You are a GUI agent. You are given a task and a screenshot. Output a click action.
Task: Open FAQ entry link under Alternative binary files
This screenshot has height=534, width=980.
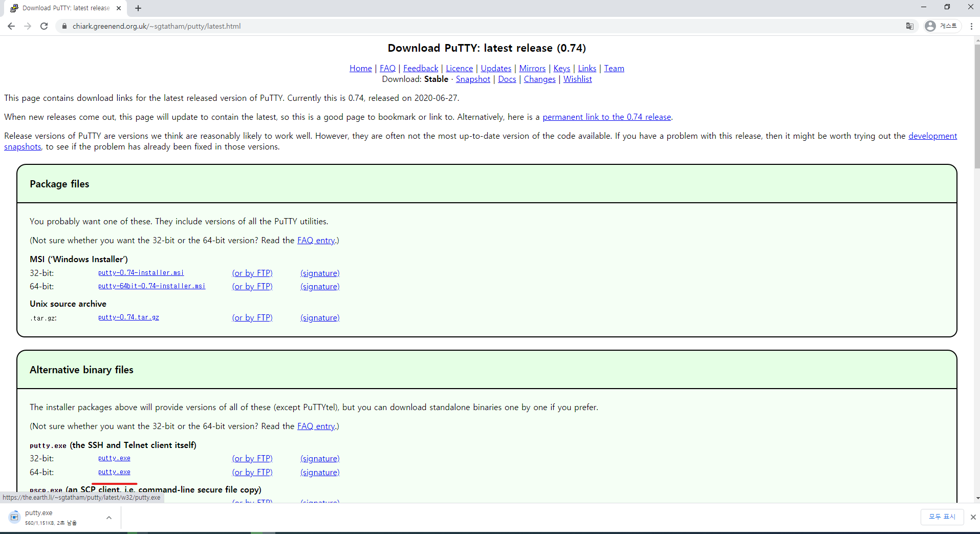coord(316,426)
